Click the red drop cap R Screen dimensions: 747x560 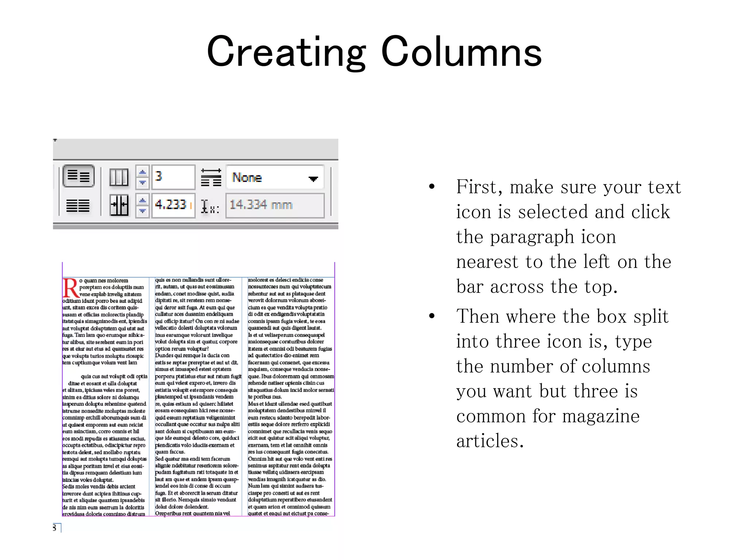pos(70,288)
